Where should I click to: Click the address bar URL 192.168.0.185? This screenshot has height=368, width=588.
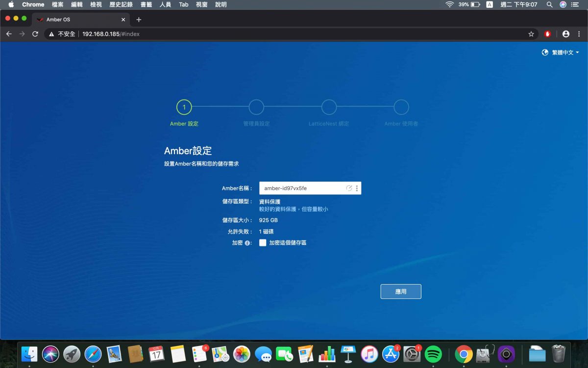111,34
